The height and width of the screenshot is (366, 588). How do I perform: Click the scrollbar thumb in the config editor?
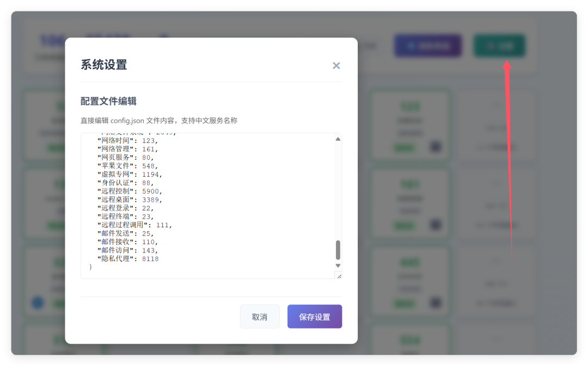tap(338, 250)
